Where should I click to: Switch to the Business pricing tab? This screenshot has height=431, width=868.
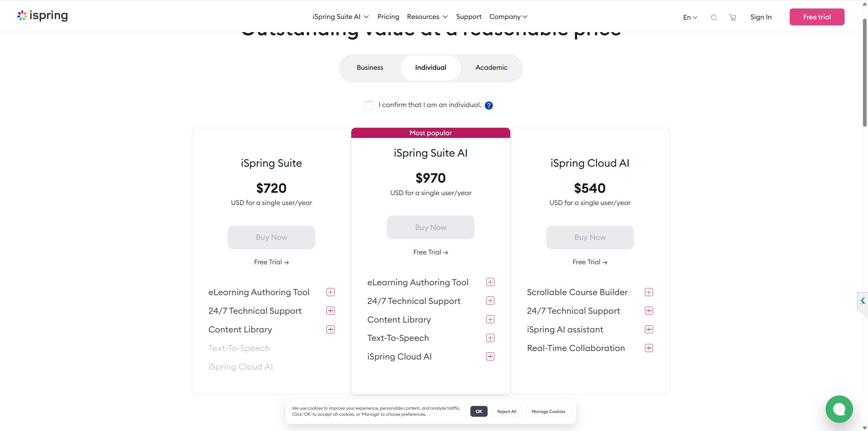click(370, 67)
